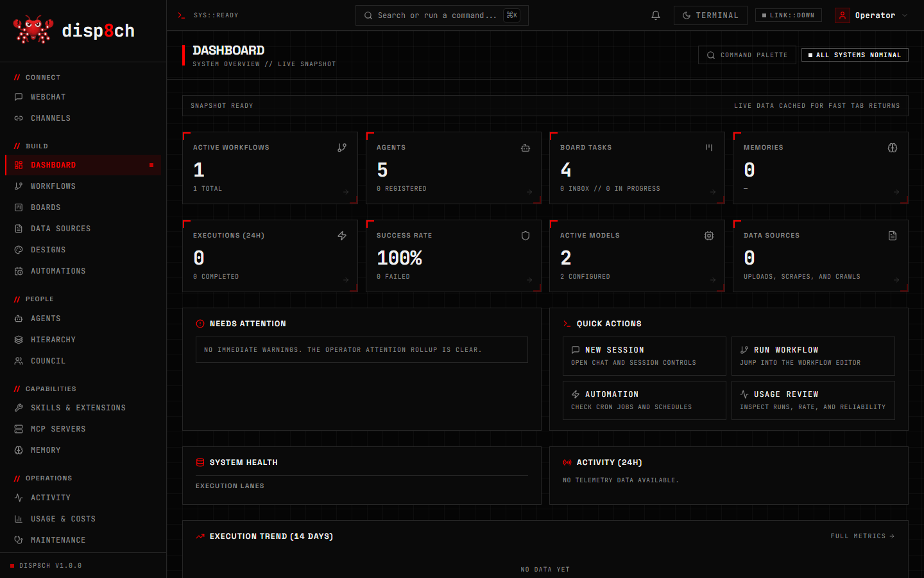Click the 'Snapshot Ready' banner text
Screen dimensions: 924x578
coord(221,106)
